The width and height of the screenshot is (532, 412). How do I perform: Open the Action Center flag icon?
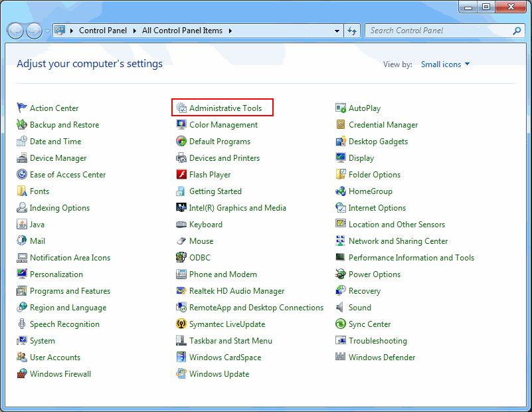[x=22, y=108]
